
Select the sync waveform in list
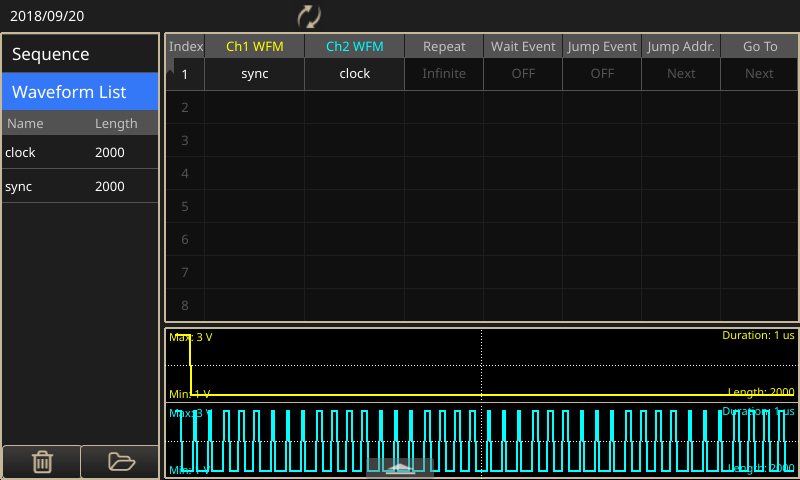80,187
